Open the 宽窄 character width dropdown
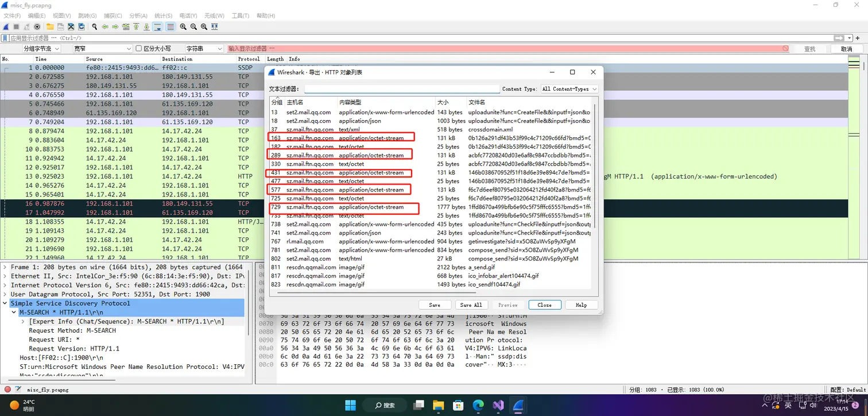The width and height of the screenshot is (868, 416). (x=102, y=49)
